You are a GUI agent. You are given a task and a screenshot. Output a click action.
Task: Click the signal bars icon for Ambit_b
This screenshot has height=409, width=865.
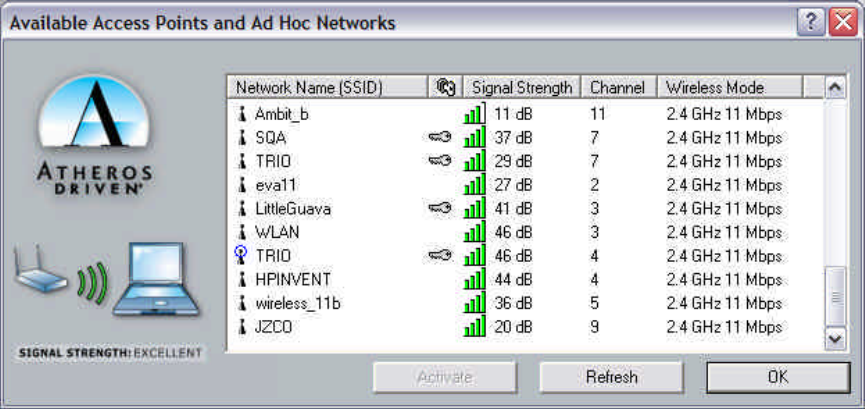(474, 113)
